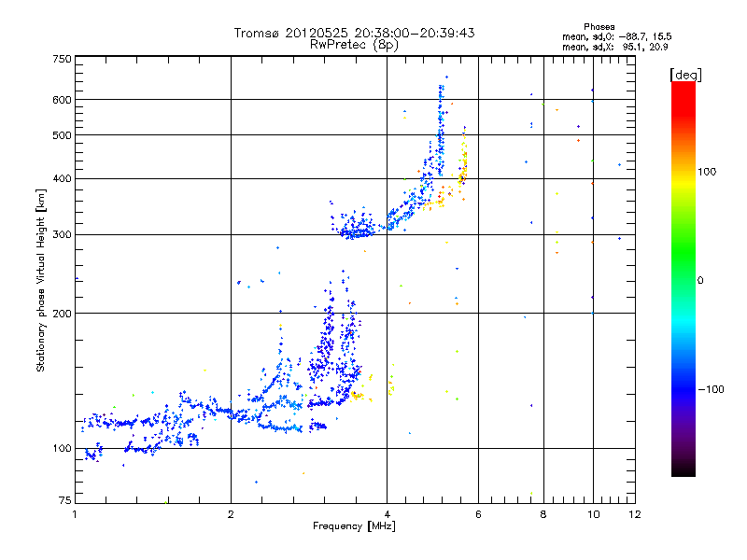Click the 'mean, sd,O: -88.7, 15.5' line

point(617,36)
